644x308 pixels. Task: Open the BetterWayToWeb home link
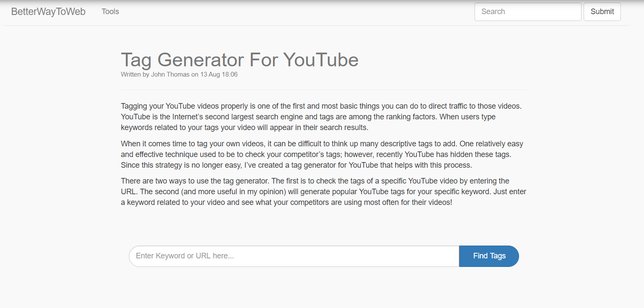[48, 12]
